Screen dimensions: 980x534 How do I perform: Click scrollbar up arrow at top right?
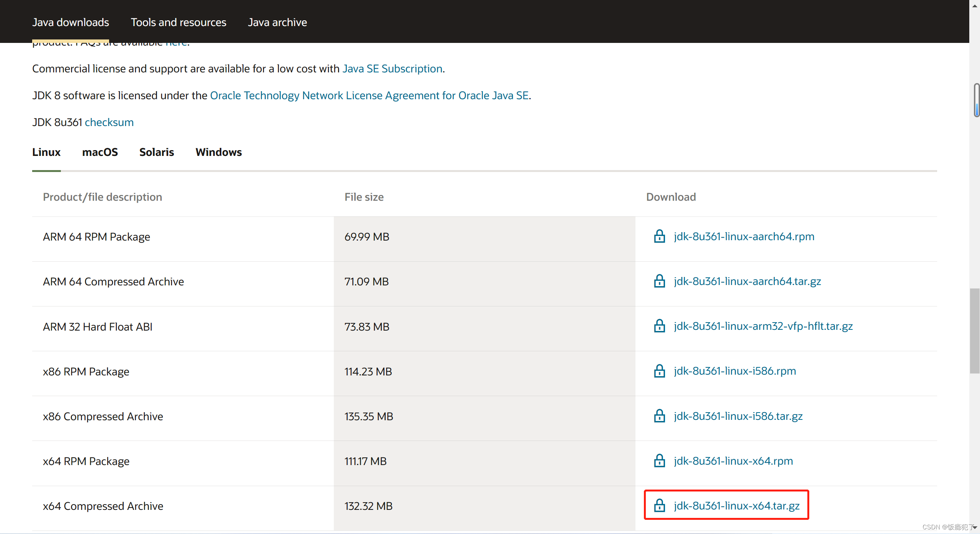975,6
